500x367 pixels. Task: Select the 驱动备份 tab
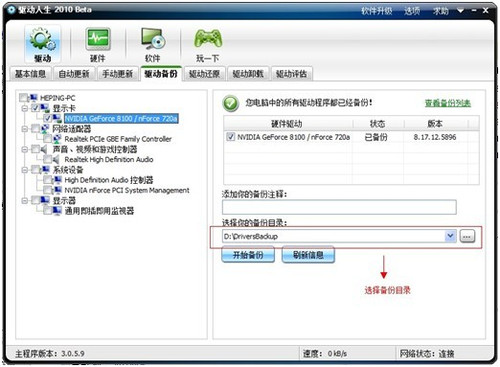[161, 73]
